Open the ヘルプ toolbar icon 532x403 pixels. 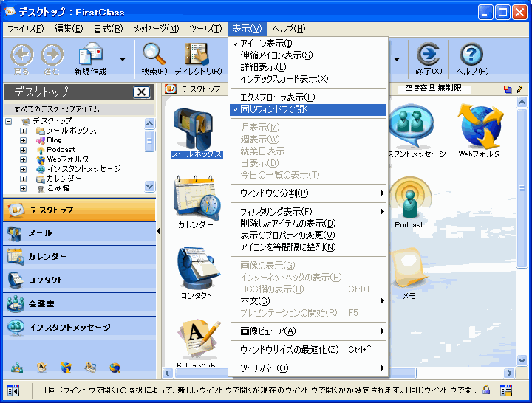click(x=471, y=58)
